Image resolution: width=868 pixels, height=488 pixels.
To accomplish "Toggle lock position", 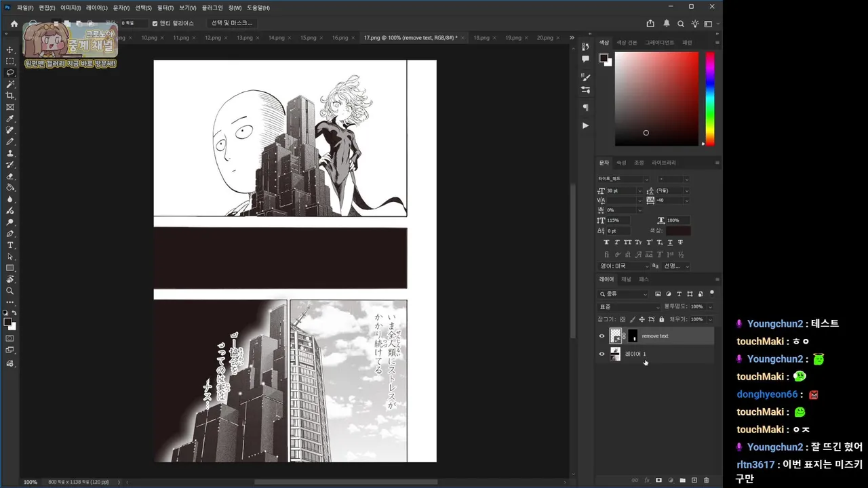I will click(x=642, y=319).
